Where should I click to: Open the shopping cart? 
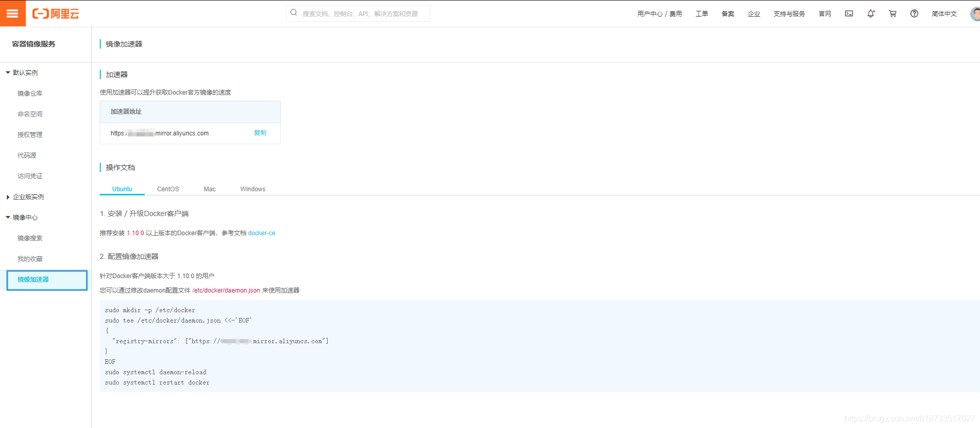click(893, 14)
